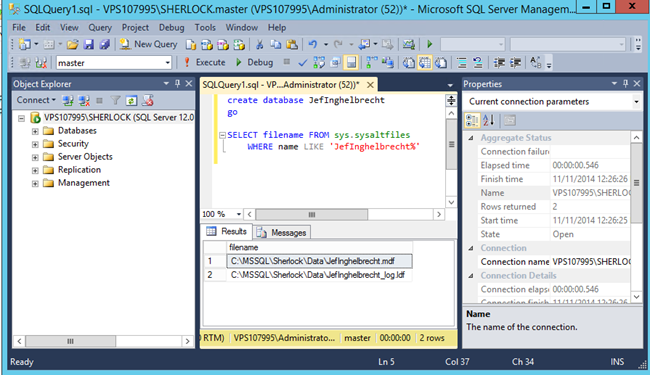
Task: Toggle IntelliSense Enabled in the query toolbar
Action: coord(351,63)
